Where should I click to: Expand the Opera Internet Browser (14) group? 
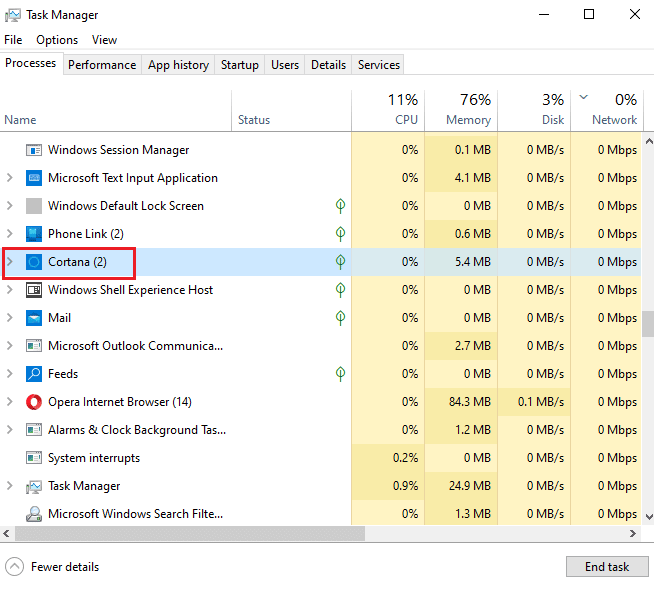click(x=10, y=402)
